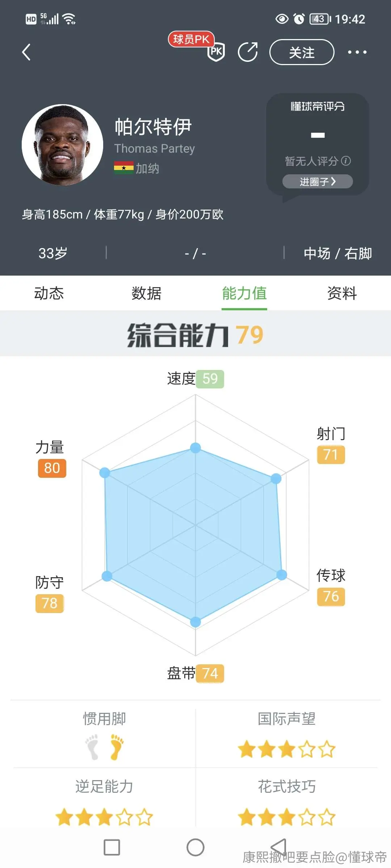Select the 能力值 tab
The height and width of the screenshot is (868, 391).
244,293
